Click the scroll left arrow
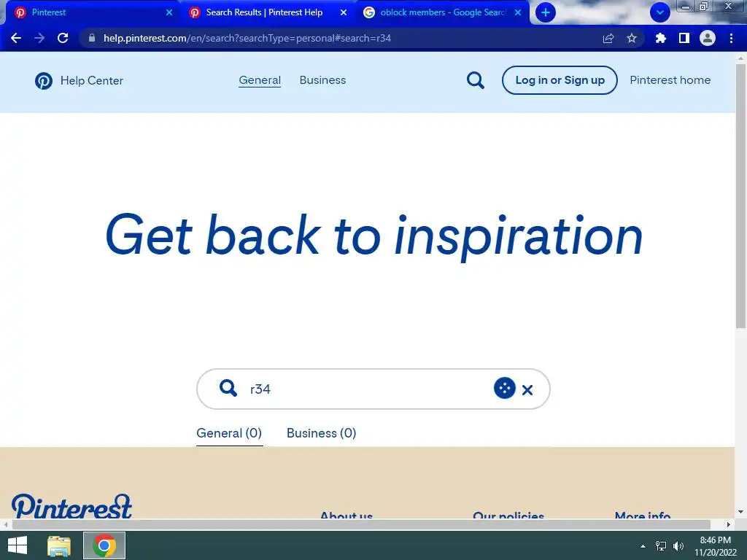 point(5,524)
